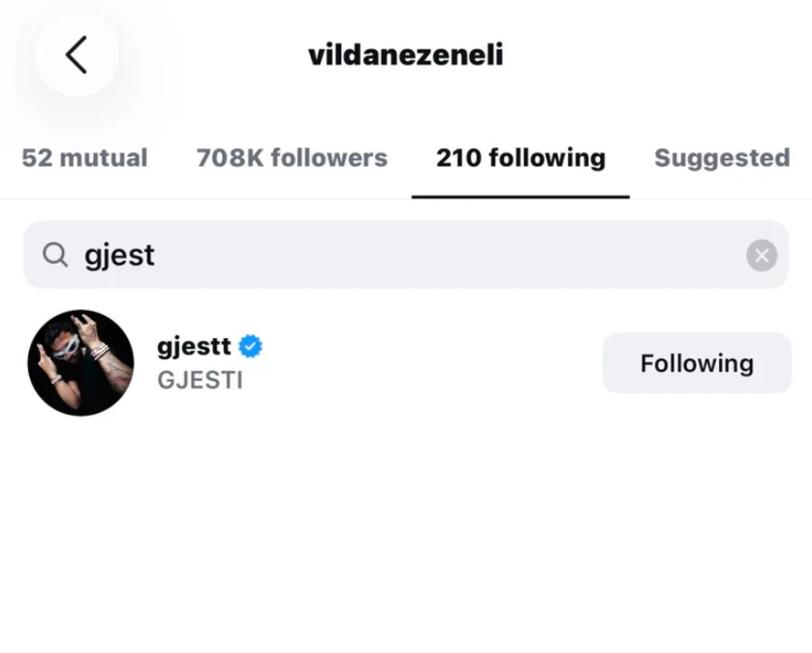This screenshot has height=653, width=812.
Task: Select the 210 following tab
Action: 520,157
